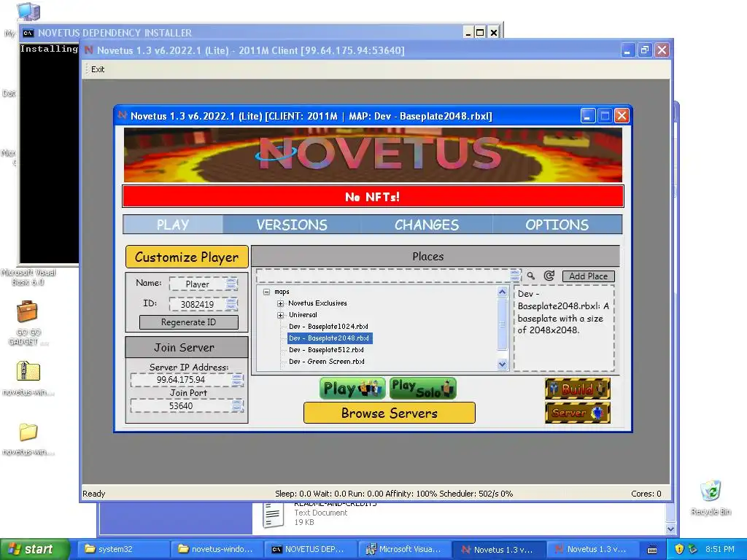Viewport: 747px width, 560px height.
Task: Open the Name field dropdown spinner
Action: [231, 284]
